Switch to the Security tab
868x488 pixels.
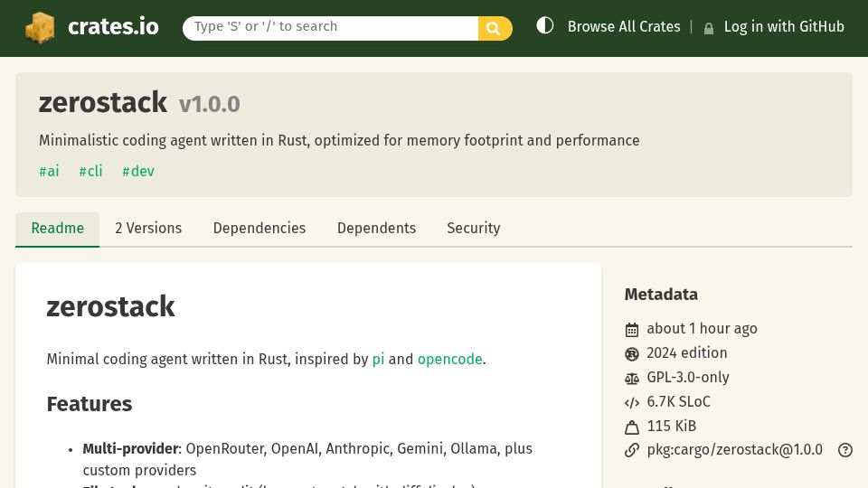click(473, 228)
